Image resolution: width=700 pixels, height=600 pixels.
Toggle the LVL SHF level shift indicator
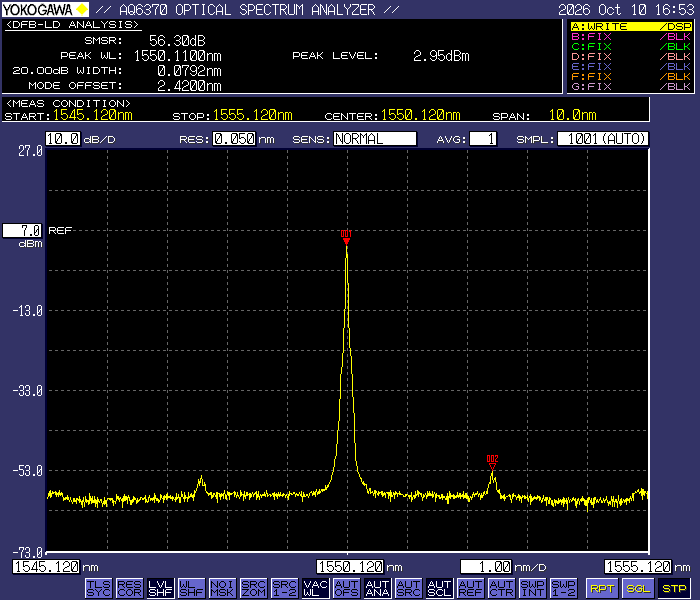click(160, 588)
